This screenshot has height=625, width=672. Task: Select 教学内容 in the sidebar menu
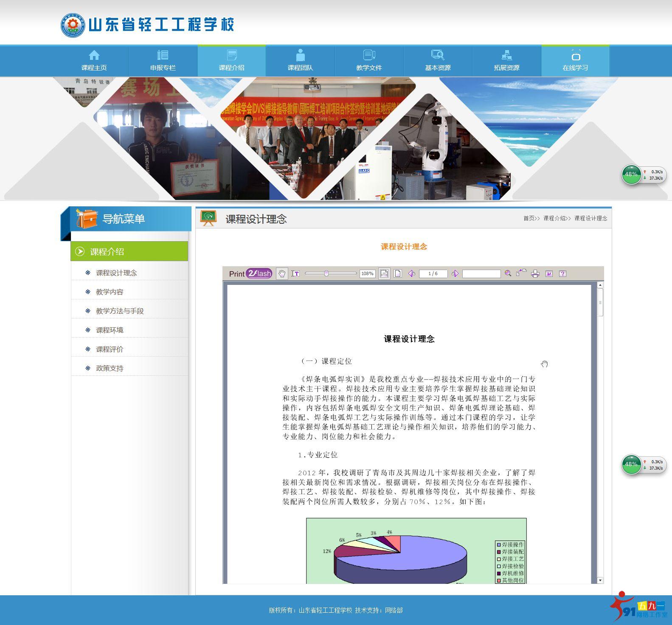pos(110,292)
